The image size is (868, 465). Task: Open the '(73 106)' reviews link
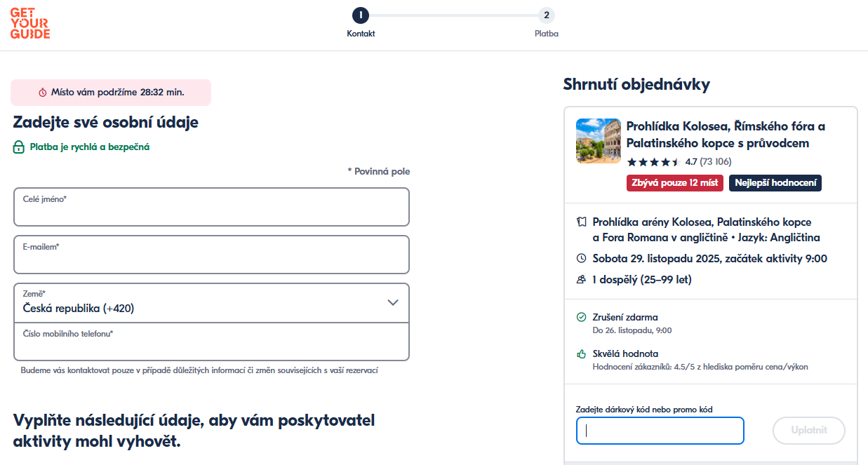click(714, 161)
